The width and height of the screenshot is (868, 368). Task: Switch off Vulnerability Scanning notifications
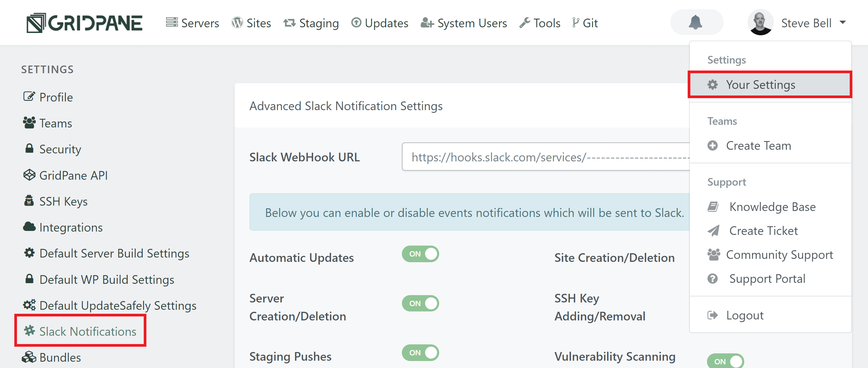726,361
